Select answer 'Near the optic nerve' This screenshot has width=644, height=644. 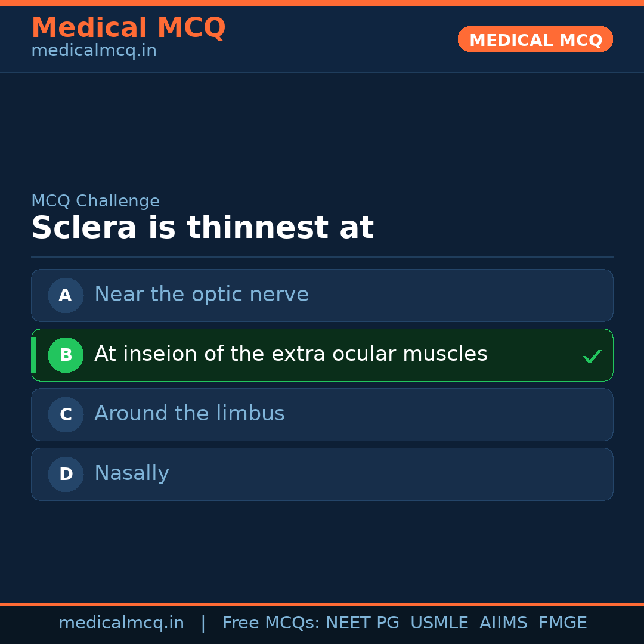pos(202,295)
